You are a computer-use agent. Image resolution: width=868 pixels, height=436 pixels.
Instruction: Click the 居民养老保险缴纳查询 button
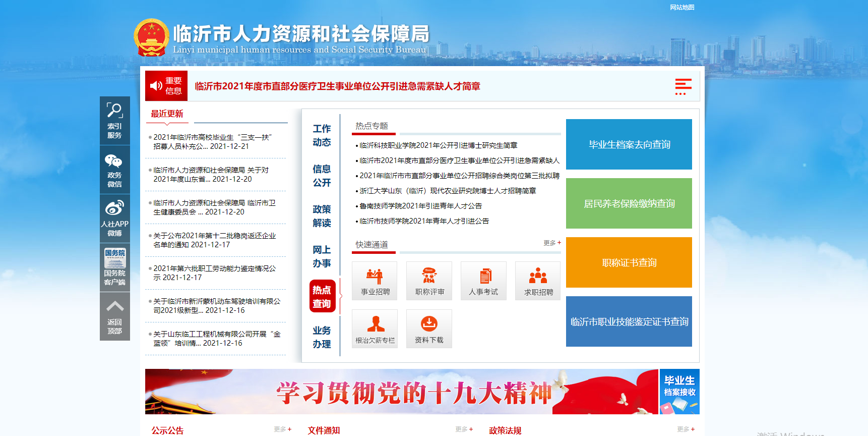coord(629,203)
